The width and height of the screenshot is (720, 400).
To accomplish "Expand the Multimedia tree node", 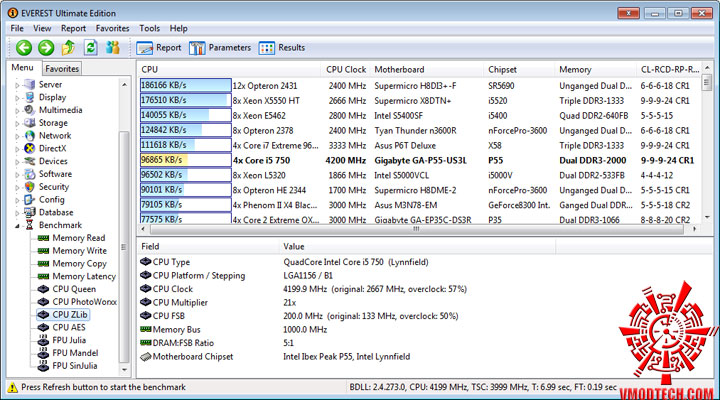I will (x=17, y=111).
